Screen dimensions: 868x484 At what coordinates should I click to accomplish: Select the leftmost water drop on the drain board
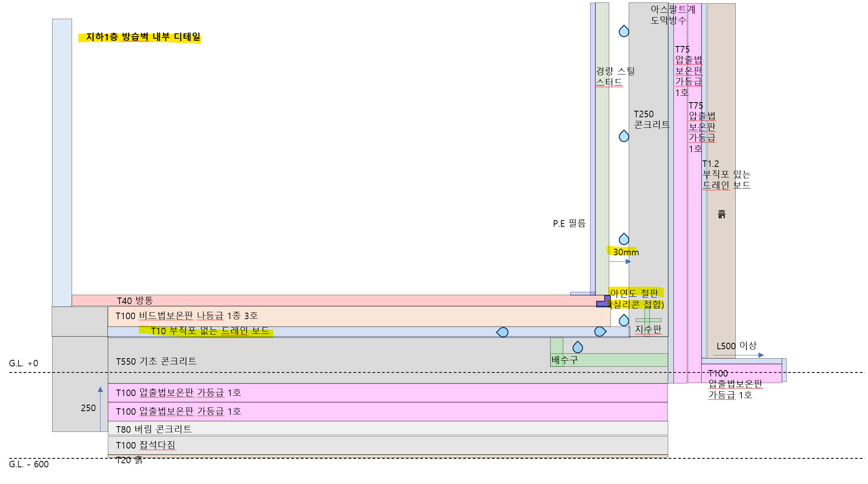coord(503,332)
